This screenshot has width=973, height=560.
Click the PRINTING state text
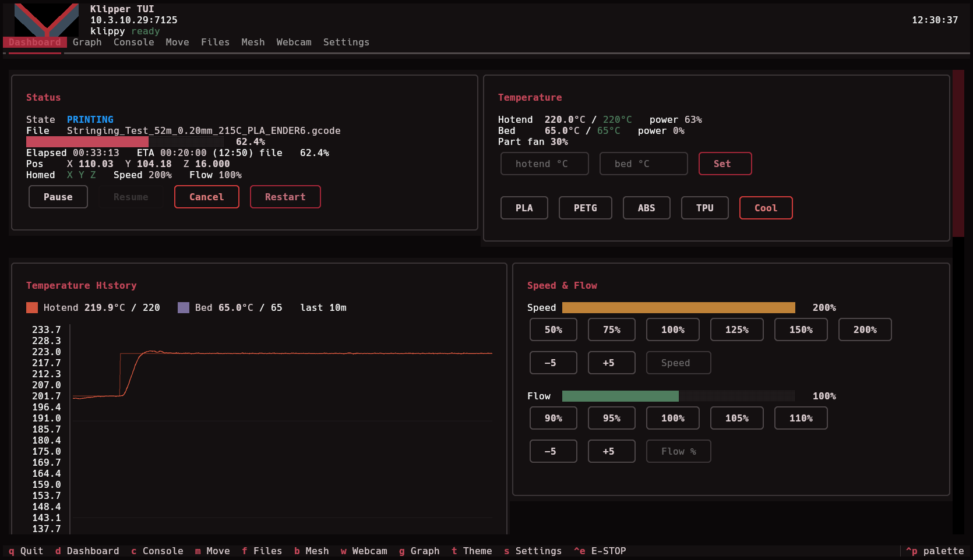pyautogui.click(x=90, y=119)
